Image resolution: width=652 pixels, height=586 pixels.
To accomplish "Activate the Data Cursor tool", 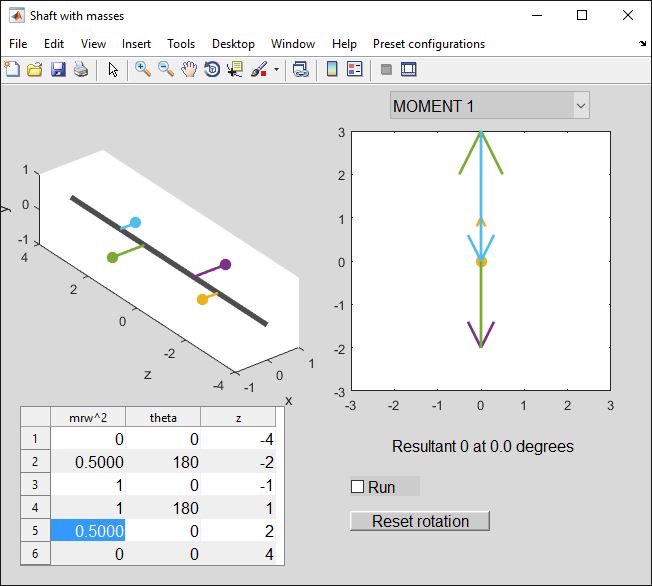I will (x=235, y=69).
